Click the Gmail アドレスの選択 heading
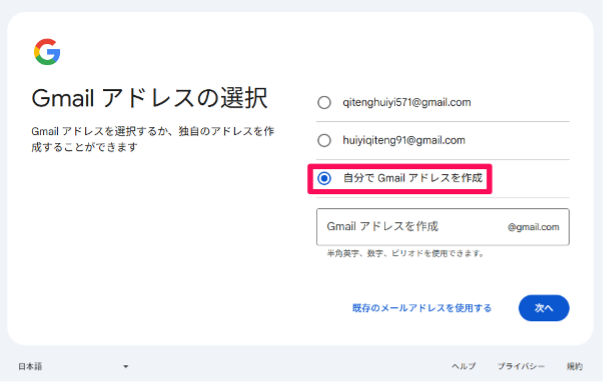604x382 pixels. [149, 98]
